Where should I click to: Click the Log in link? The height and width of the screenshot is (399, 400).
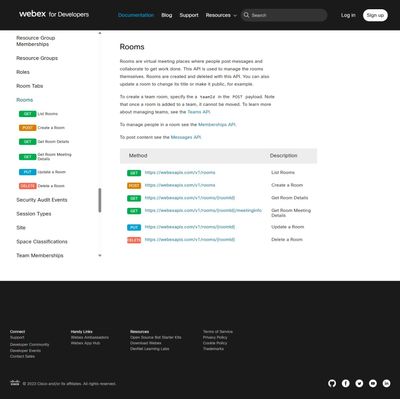pyautogui.click(x=348, y=15)
